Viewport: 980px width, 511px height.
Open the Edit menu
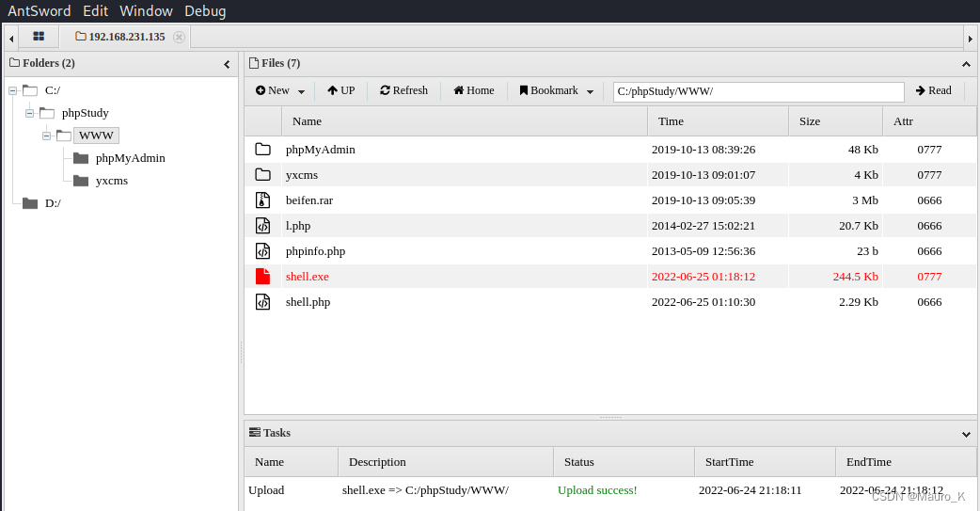(x=96, y=10)
